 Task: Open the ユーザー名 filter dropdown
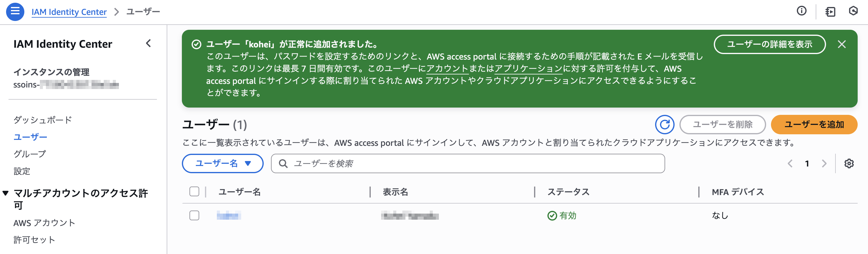click(x=222, y=163)
